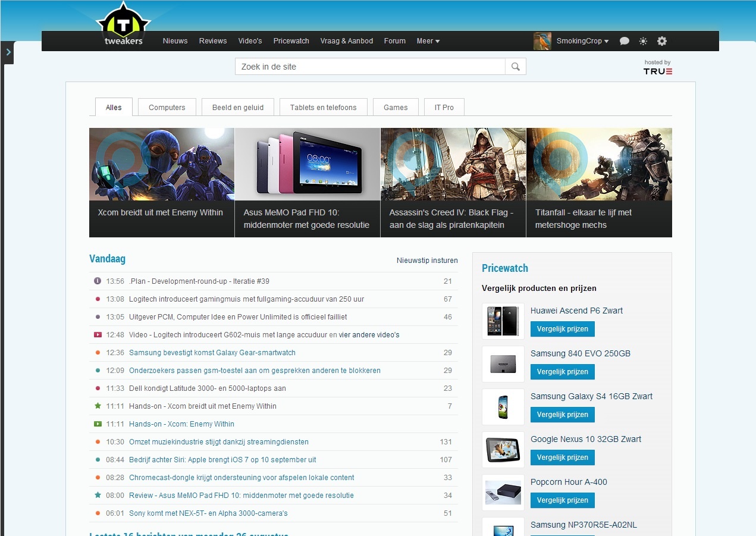Image resolution: width=756 pixels, height=536 pixels.
Task: Open Sony NEX-5T article
Action: pyautogui.click(x=208, y=513)
